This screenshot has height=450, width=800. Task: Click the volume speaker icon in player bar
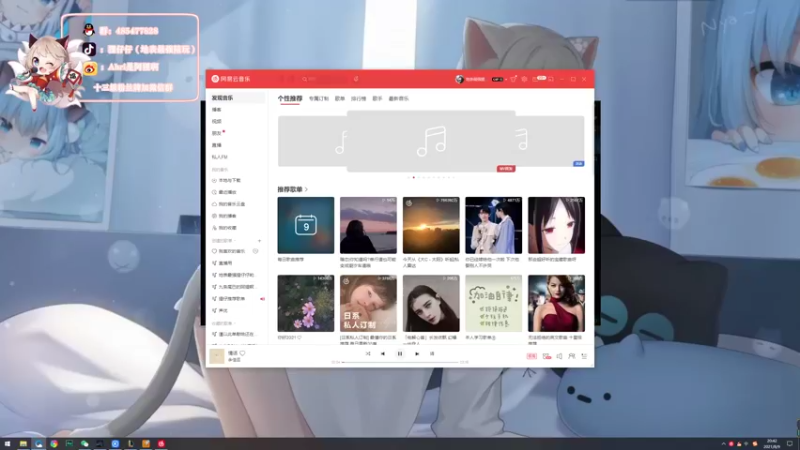(560, 356)
